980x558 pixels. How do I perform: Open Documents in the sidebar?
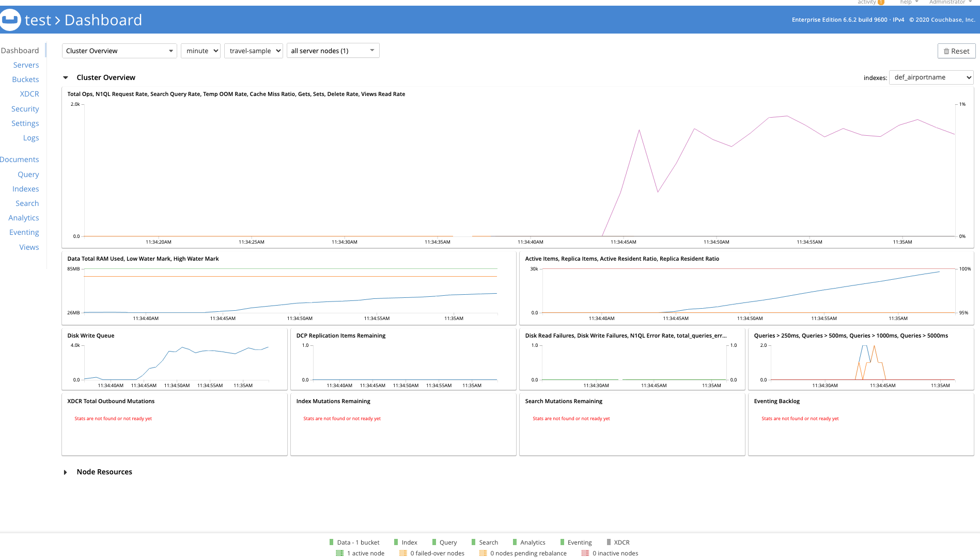click(20, 160)
